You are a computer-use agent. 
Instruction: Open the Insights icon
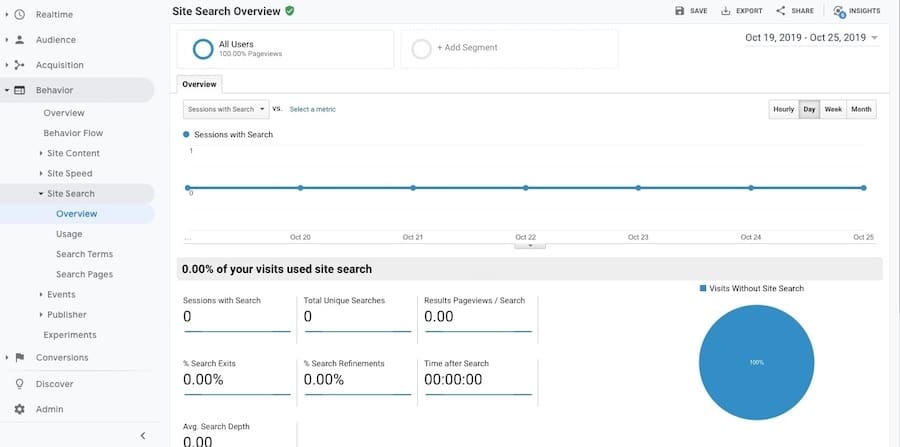click(839, 11)
